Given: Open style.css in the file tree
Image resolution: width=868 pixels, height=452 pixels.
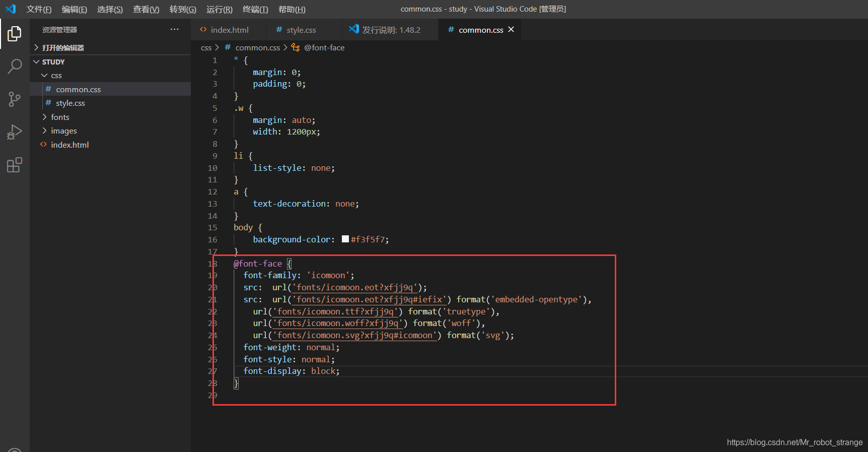Looking at the screenshot, I should 110,103.
